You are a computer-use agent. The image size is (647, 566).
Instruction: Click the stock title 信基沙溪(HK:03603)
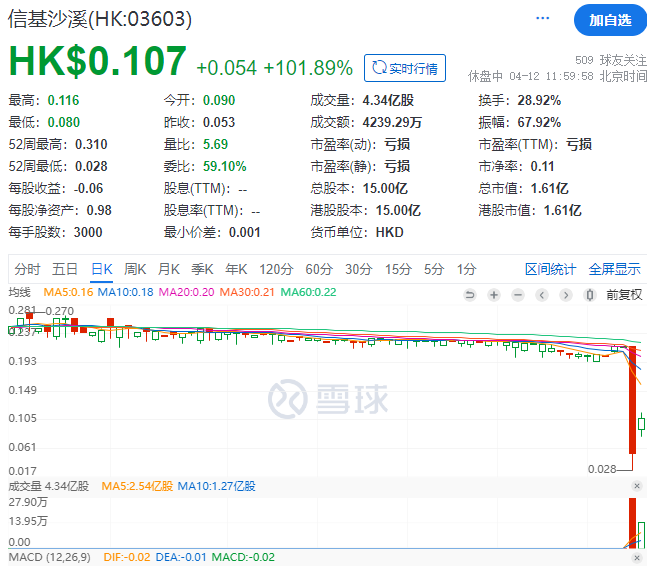[100, 19]
